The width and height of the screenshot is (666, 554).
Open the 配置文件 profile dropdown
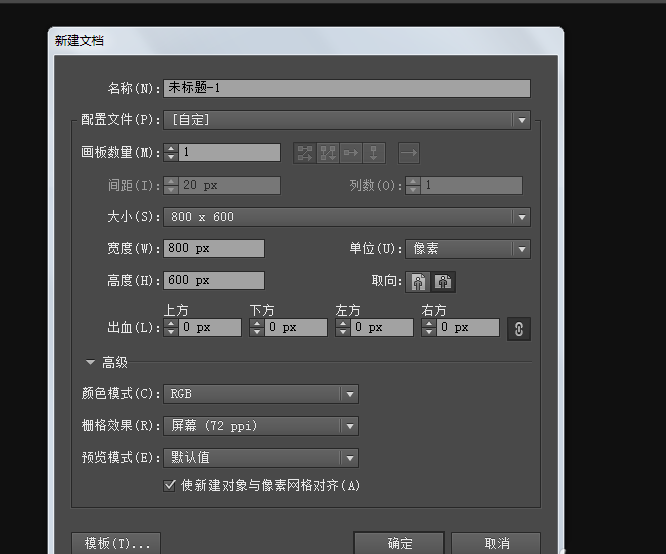347,120
